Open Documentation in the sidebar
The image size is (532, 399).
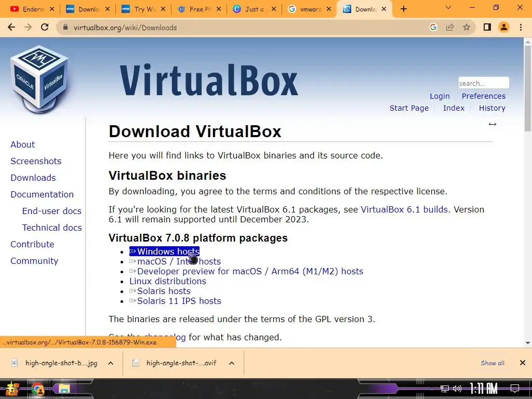click(42, 194)
